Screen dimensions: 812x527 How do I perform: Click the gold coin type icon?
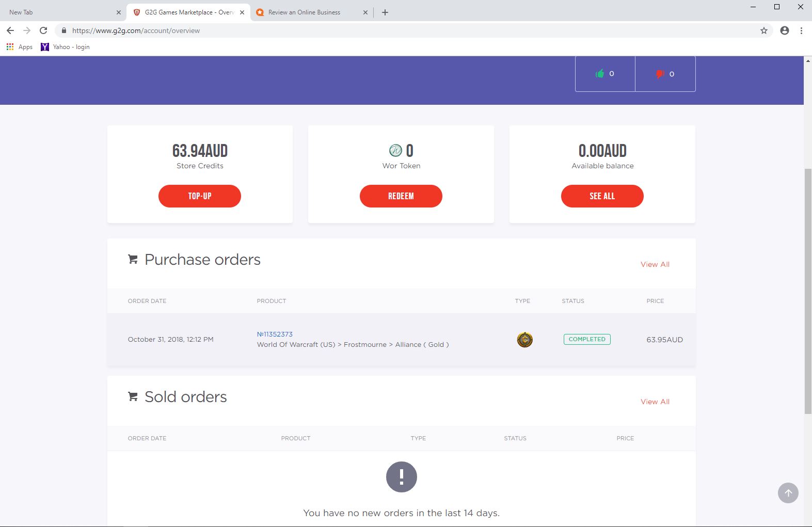pos(525,340)
